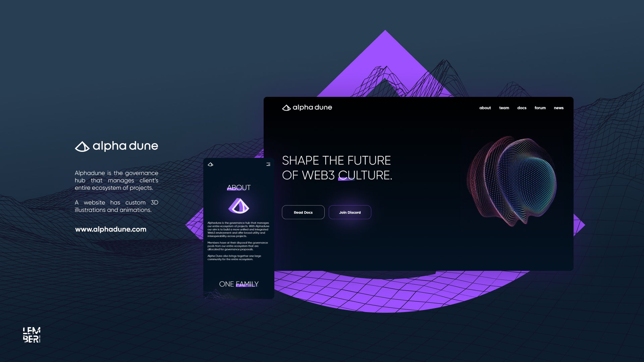The width and height of the screenshot is (644, 362).
Task: Click the alpha dune logo in website header
Action: pyautogui.click(x=307, y=108)
